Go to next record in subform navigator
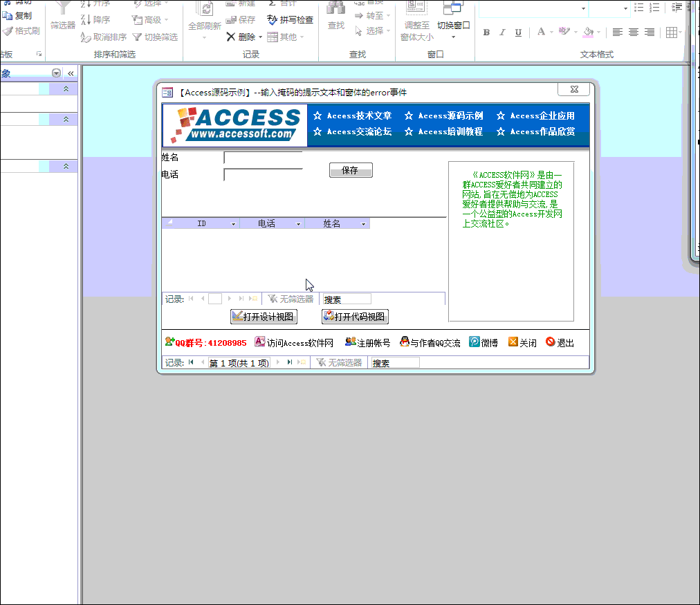The width and height of the screenshot is (700, 605). tap(230, 299)
